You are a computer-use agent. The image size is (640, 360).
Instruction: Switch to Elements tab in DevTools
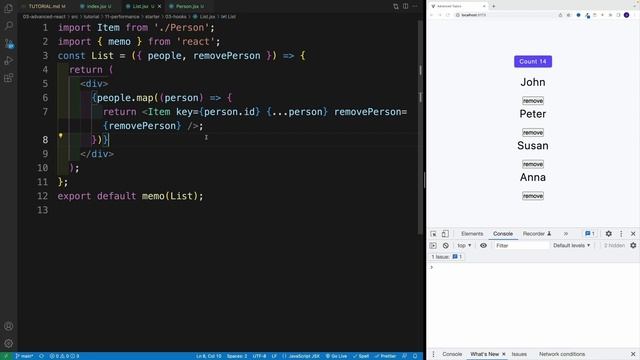[472, 234]
